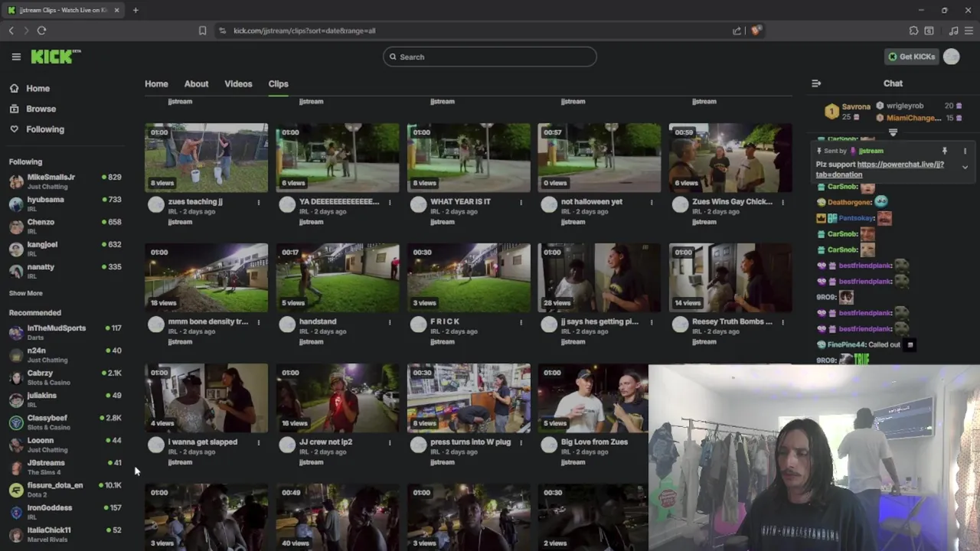Click the Get KICKs button
980x551 pixels.
coord(911,57)
